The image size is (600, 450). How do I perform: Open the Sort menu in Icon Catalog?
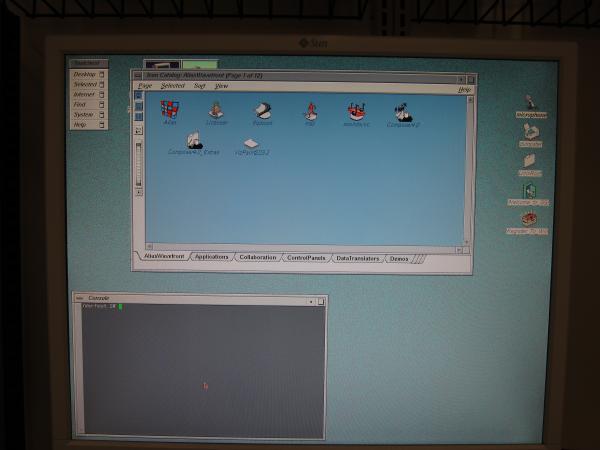click(199, 86)
